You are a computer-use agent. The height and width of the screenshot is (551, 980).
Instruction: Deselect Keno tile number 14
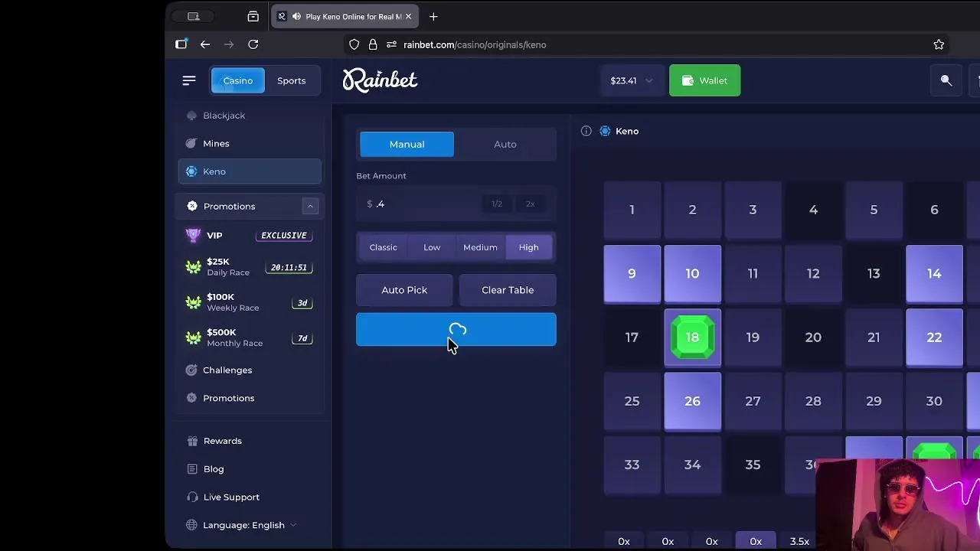point(934,273)
